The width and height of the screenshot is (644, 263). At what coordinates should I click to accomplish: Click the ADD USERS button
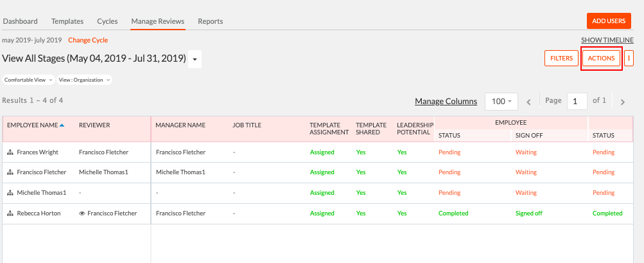coord(609,21)
